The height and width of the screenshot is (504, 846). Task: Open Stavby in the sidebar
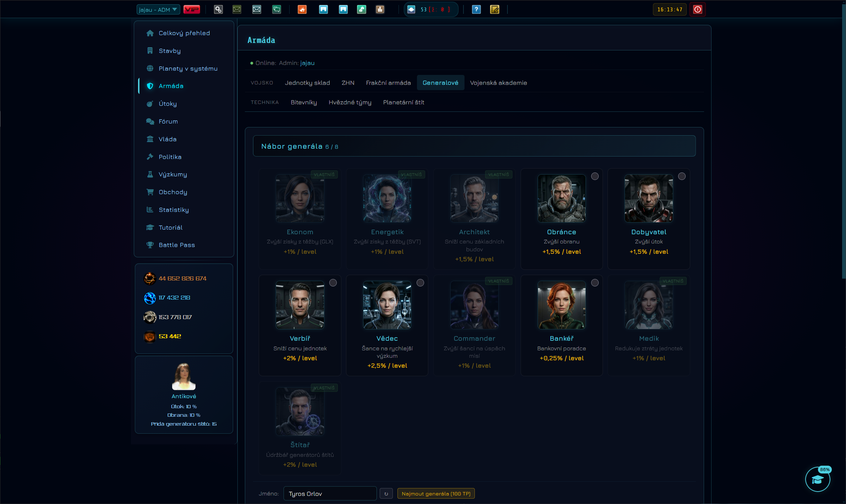pos(170,51)
